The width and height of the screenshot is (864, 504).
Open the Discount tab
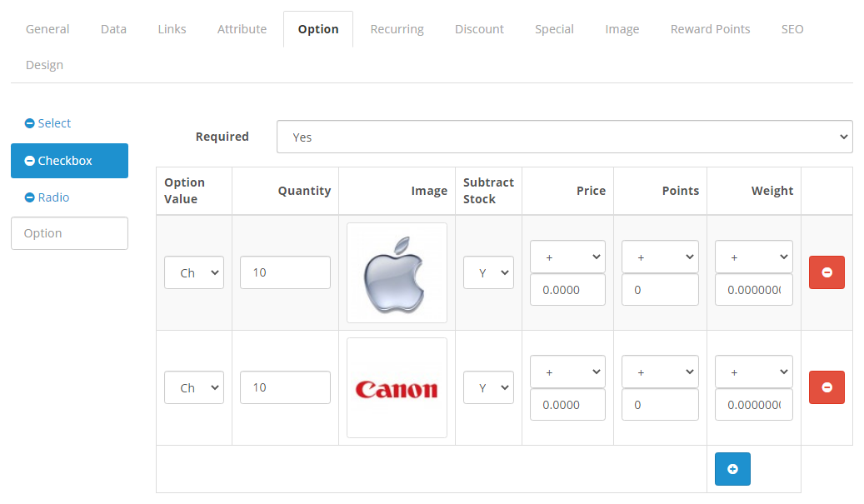tap(479, 29)
